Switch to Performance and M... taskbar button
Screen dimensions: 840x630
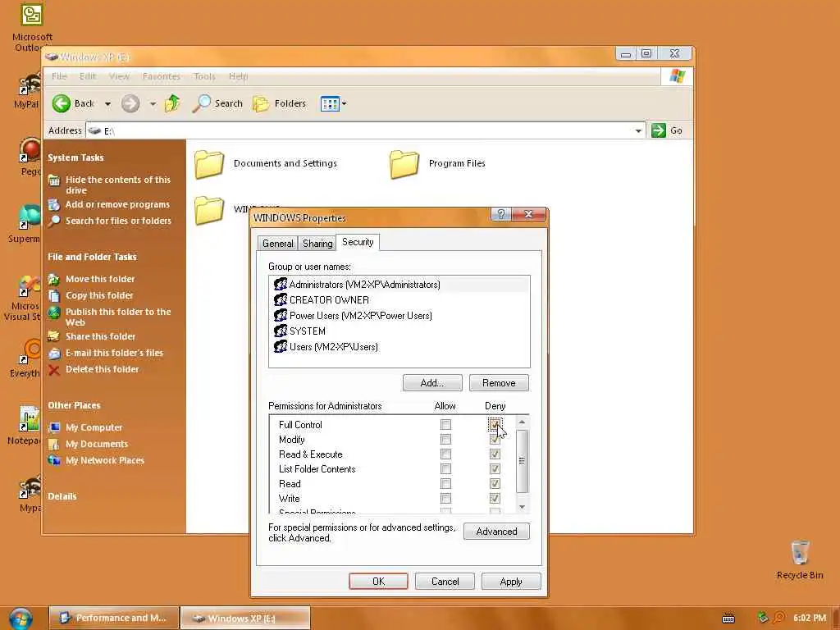[x=113, y=618]
